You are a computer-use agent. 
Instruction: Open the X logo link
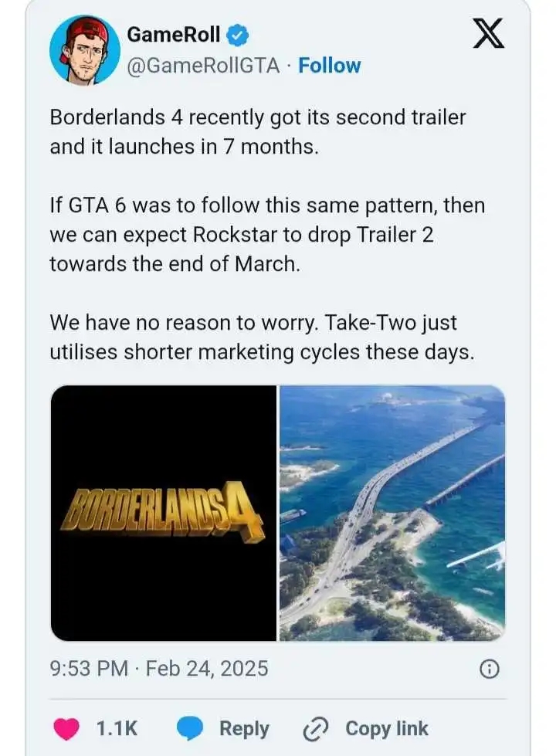click(x=488, y=34)
